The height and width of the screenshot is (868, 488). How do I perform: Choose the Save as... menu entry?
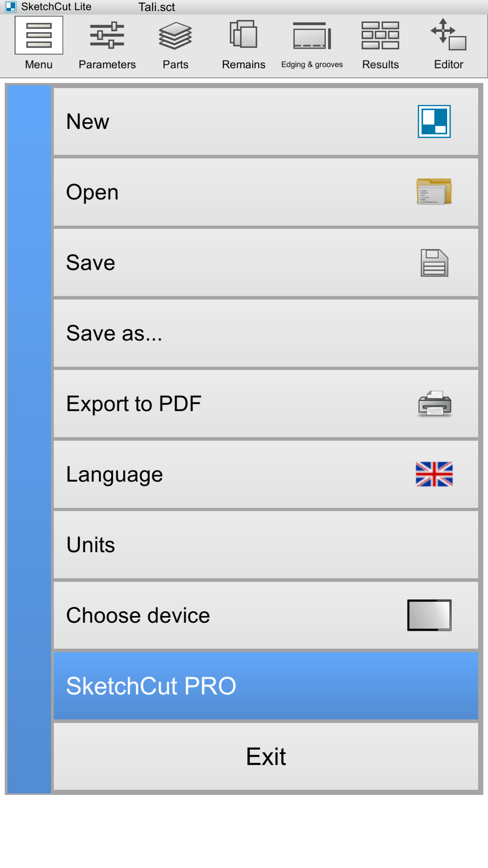(266, 333)
